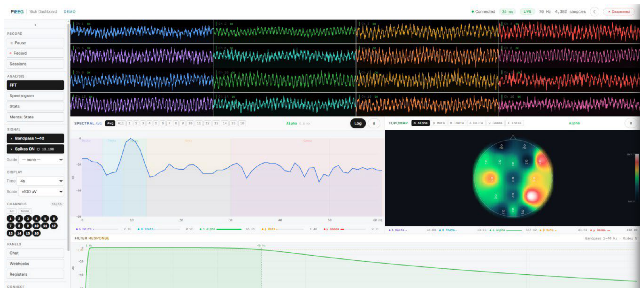Viewport: 644px width, 292px height.
Task: Pause the topomap panel
Action: 631,123
